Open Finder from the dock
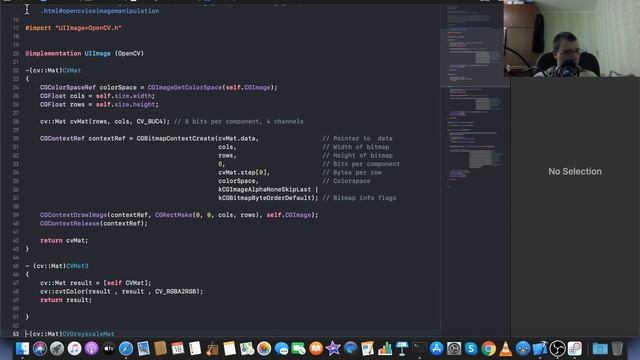The height and width of the screenshot is (360, 640). pyautogui.click(x=22, y=349)
